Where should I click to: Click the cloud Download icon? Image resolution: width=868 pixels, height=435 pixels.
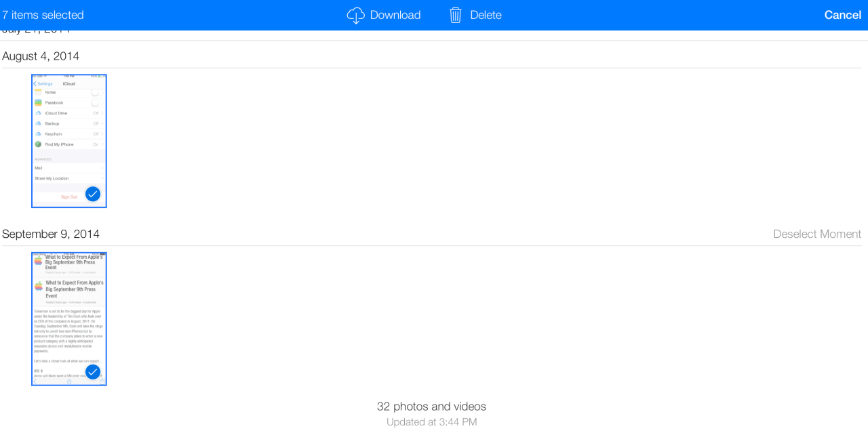tap(356, 15)
